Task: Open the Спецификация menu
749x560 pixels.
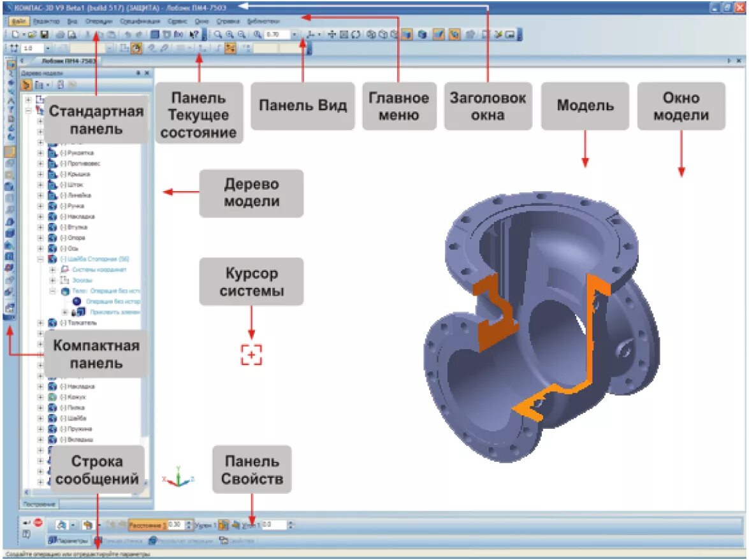Action: [x=140, y=22]
